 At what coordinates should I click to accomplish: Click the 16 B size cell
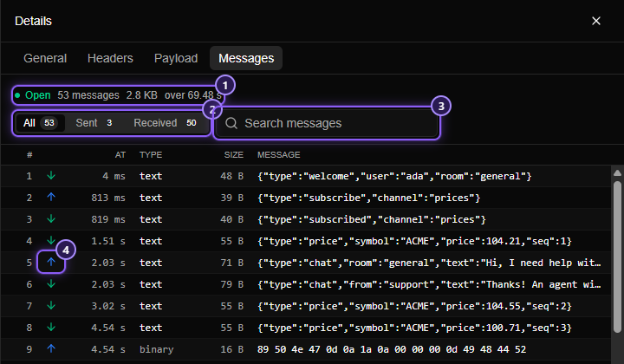click(x=232, y=349)
